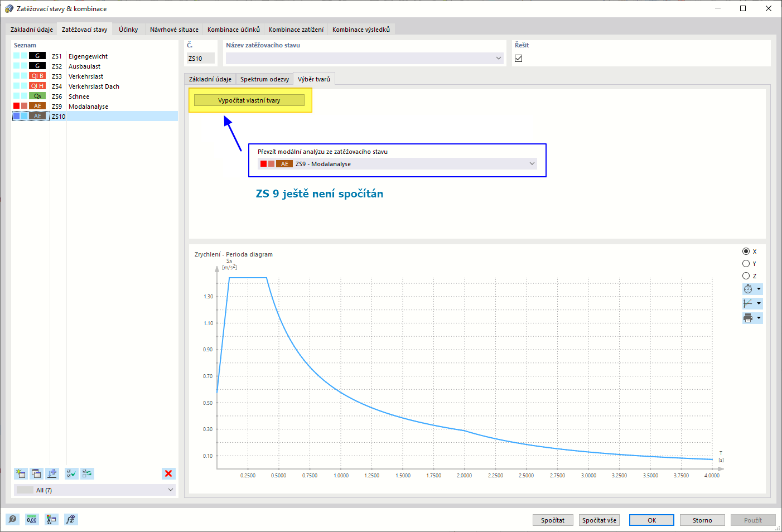The width and height of the screenshot is (782, 532).
Task: Click the Spočítat vše button
Action: point(600,520)
